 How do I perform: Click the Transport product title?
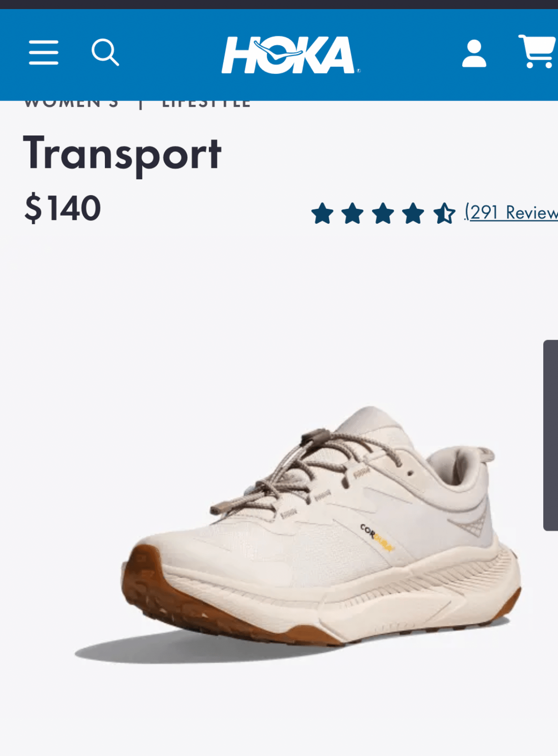point(123,154)
